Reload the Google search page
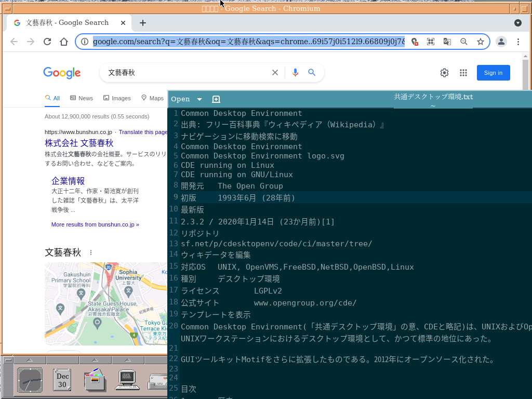This screenshot has width=532, height=399. [47, 42]
